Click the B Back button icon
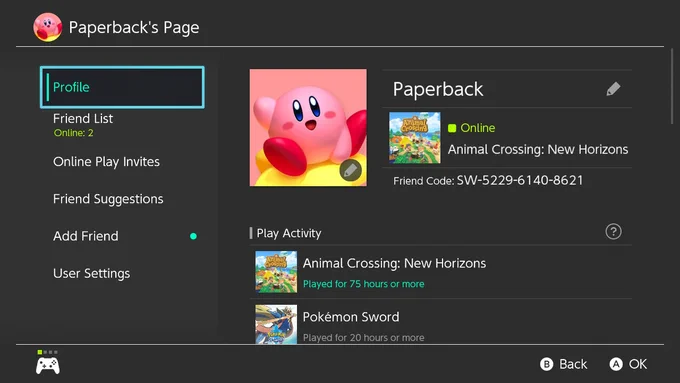This screenshot has height=383, width=680. 546,364
